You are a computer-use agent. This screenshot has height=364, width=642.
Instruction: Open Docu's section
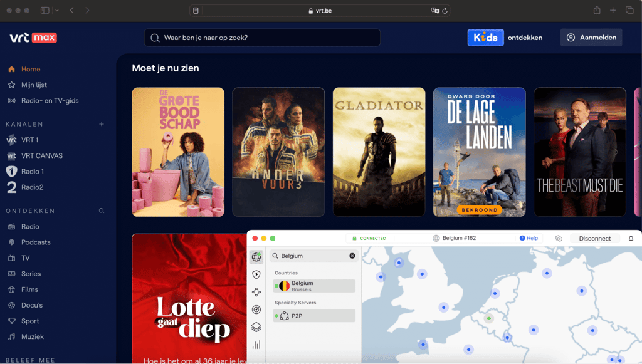[x=25, y=305]
